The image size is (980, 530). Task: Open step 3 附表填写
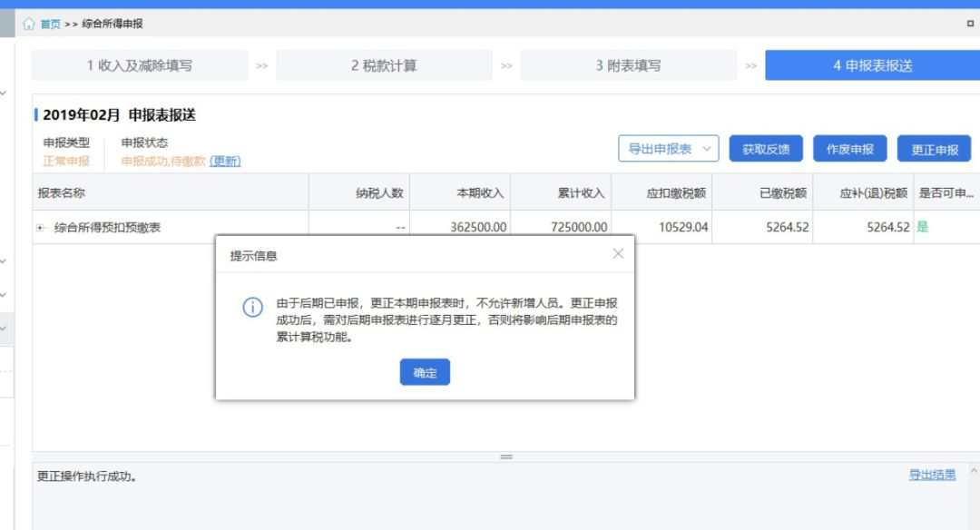(x=628, y=65)
